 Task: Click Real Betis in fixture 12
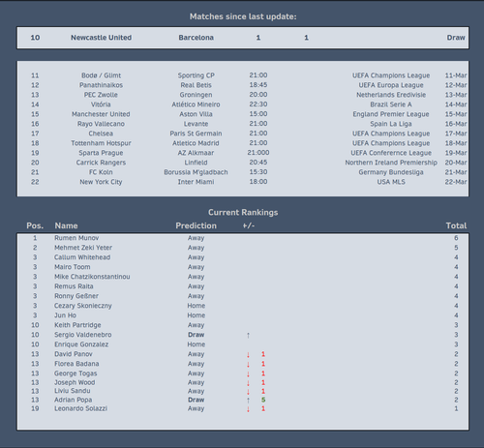196,85
